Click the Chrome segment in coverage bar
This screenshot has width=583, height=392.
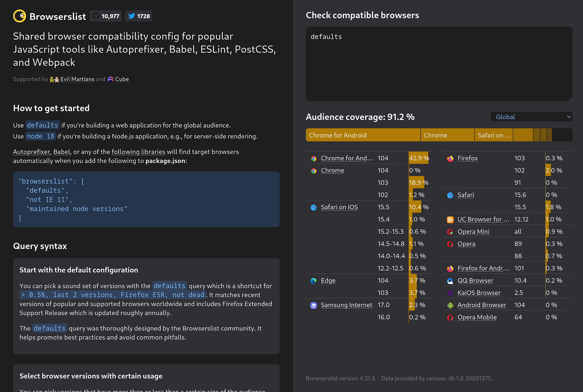[447, 135]
